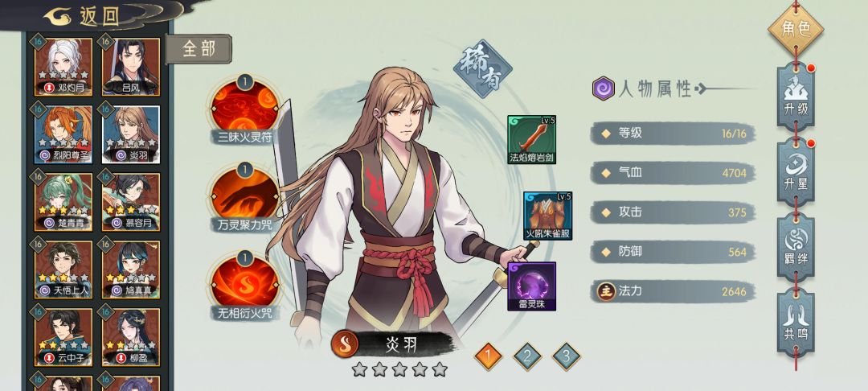Image resolution: width=868 pixels, height=391 pixels.
Task: Select the 角色 character diamond button
Action: (796, 29)
